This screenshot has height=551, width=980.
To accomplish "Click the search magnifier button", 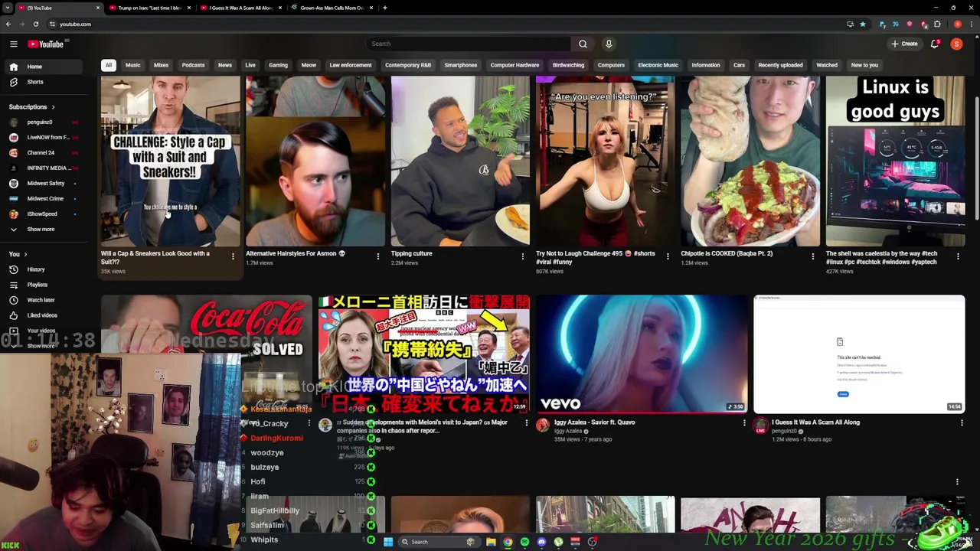I will [x=583, y=44].
